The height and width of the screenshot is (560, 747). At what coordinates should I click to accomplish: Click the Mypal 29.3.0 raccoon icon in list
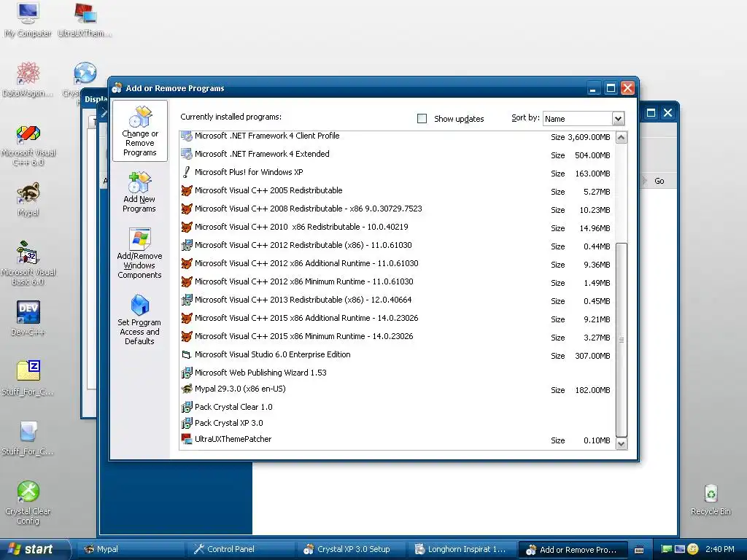point(187,389)
